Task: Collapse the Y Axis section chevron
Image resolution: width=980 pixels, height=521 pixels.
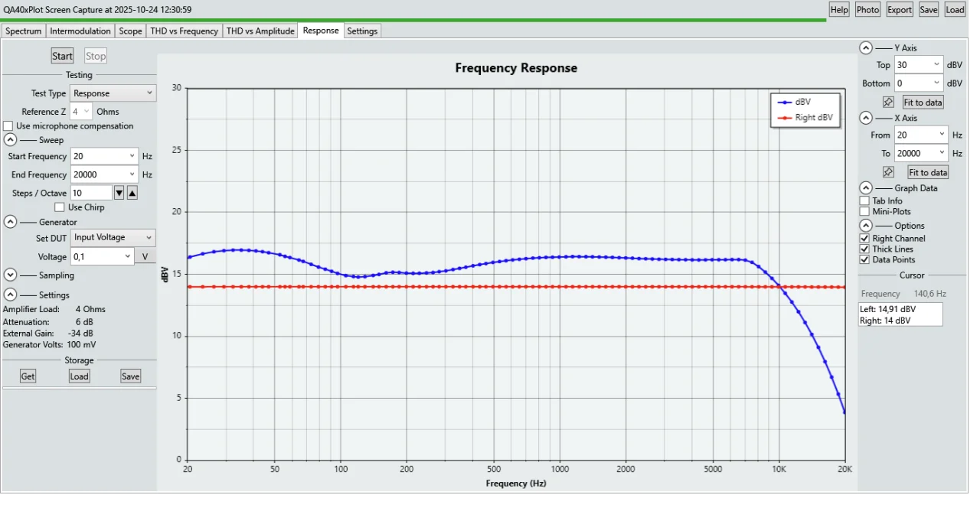Action: [x=865, y=47]
